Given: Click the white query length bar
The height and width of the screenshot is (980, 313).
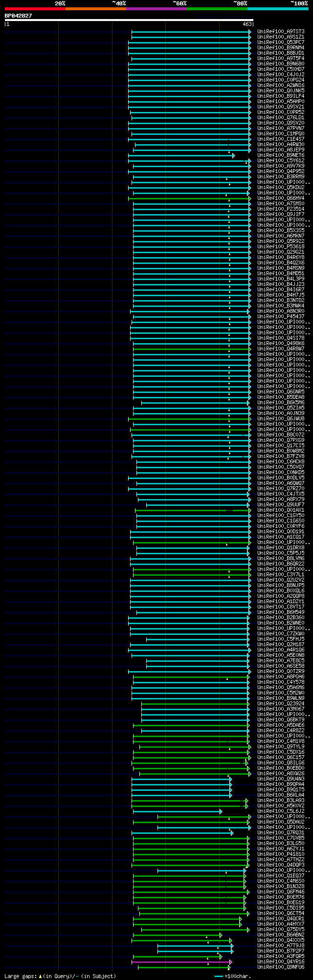Looking at the screenshot, I should pyautogui.click(x=129, y=20).
